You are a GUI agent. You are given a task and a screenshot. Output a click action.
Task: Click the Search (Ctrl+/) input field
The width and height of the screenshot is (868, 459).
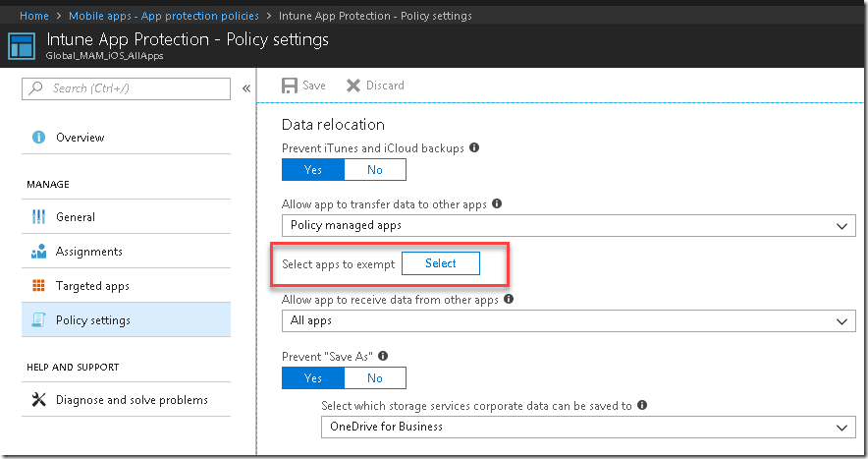127,88
